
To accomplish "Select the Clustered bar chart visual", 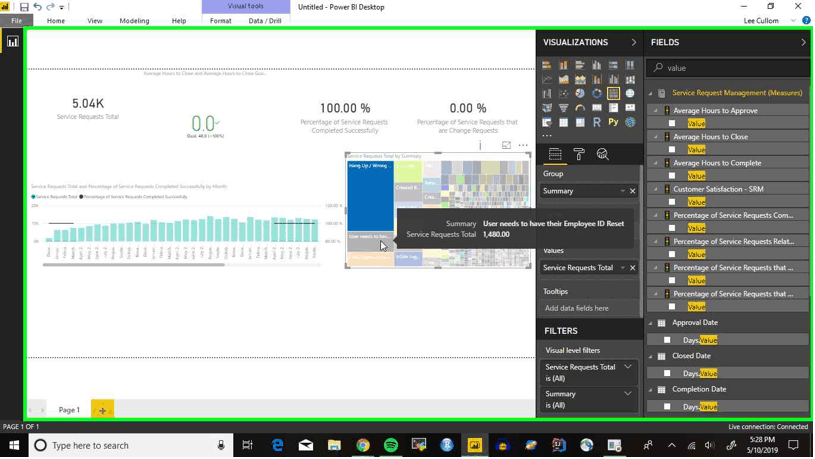I will coord(580,65).
